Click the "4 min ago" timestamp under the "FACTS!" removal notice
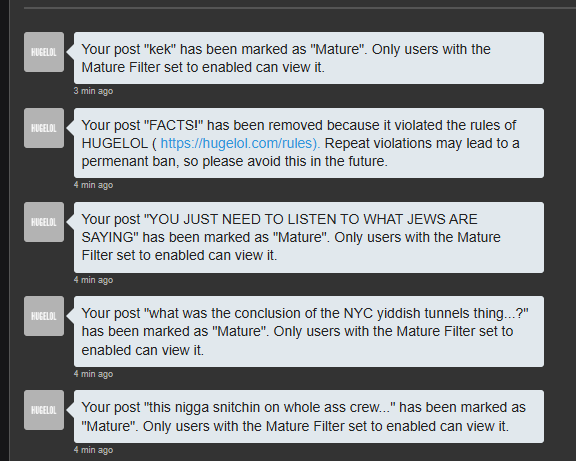 pos(93,185)
